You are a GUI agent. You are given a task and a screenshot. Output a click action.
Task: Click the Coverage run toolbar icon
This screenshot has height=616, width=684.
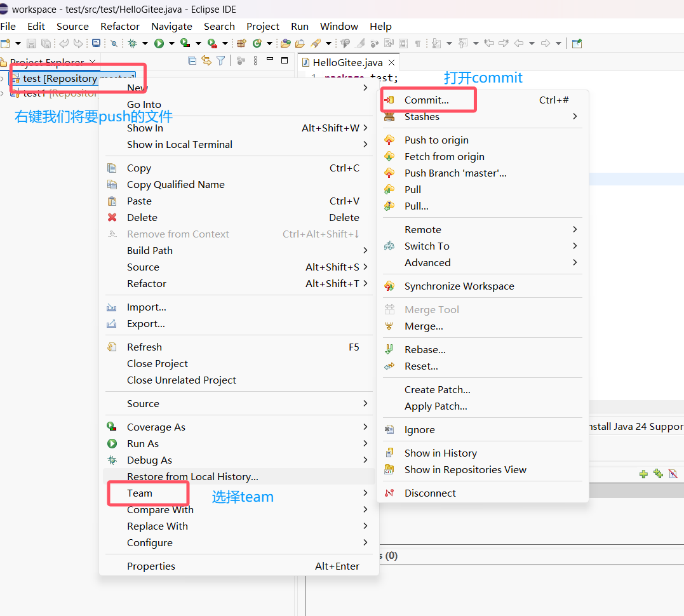pos(185,43)
